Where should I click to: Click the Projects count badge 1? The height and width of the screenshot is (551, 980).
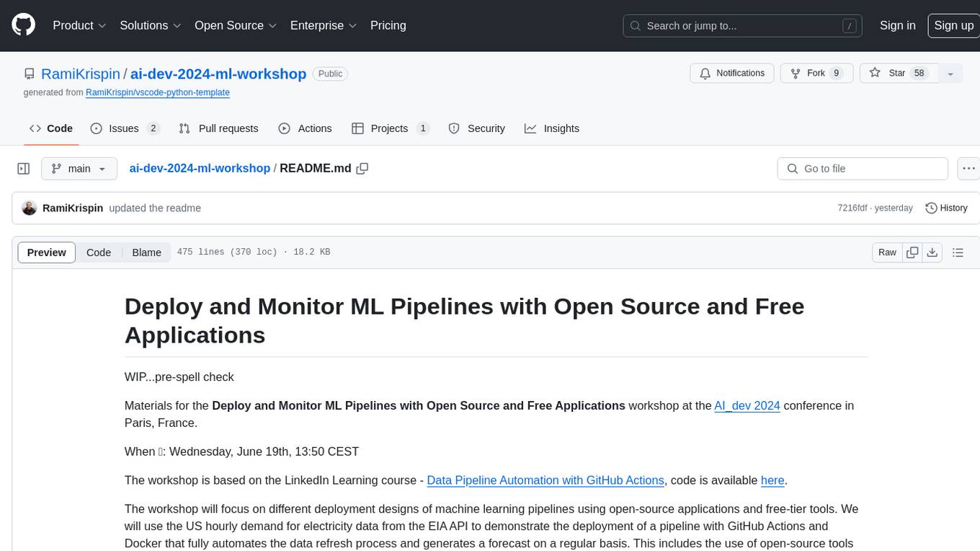(x=423, y=128)
